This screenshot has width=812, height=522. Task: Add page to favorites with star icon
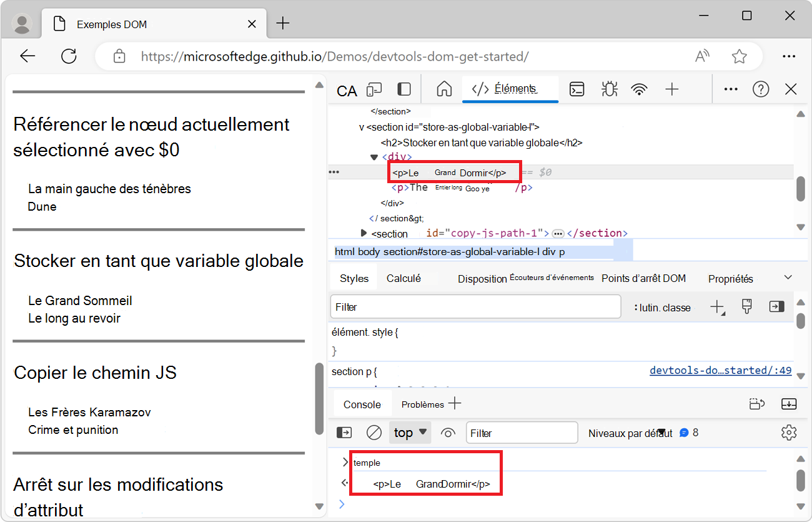740,56
